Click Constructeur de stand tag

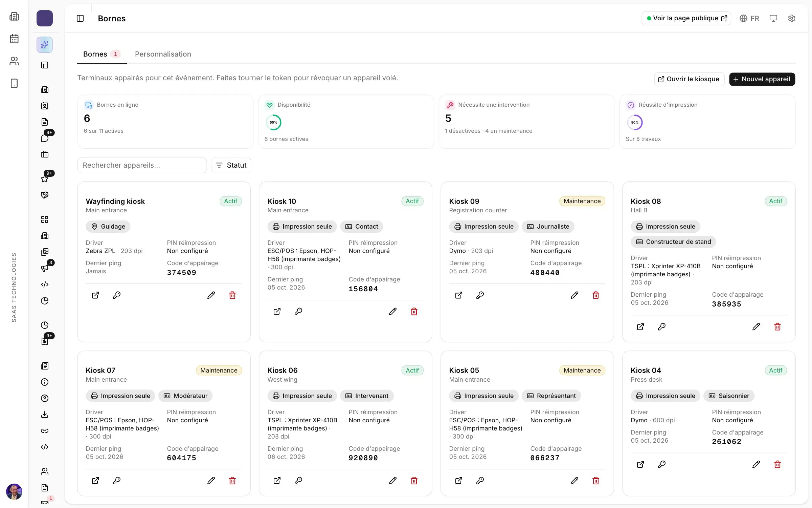click(673, 242)
